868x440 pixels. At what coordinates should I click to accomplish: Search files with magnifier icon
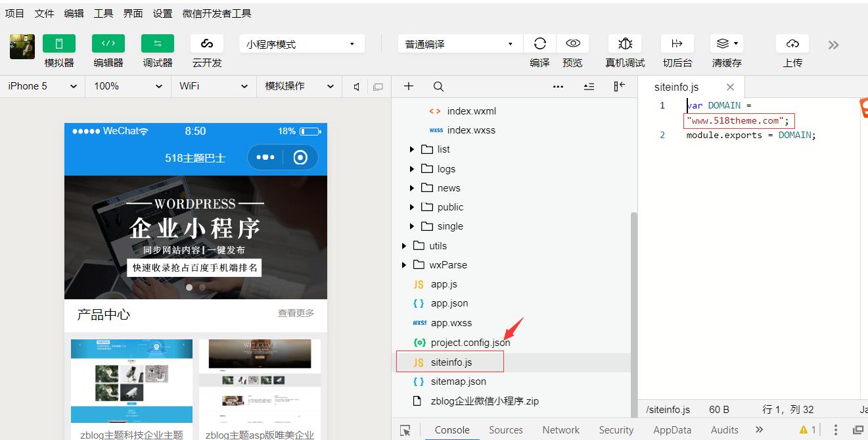pos(438,86)
